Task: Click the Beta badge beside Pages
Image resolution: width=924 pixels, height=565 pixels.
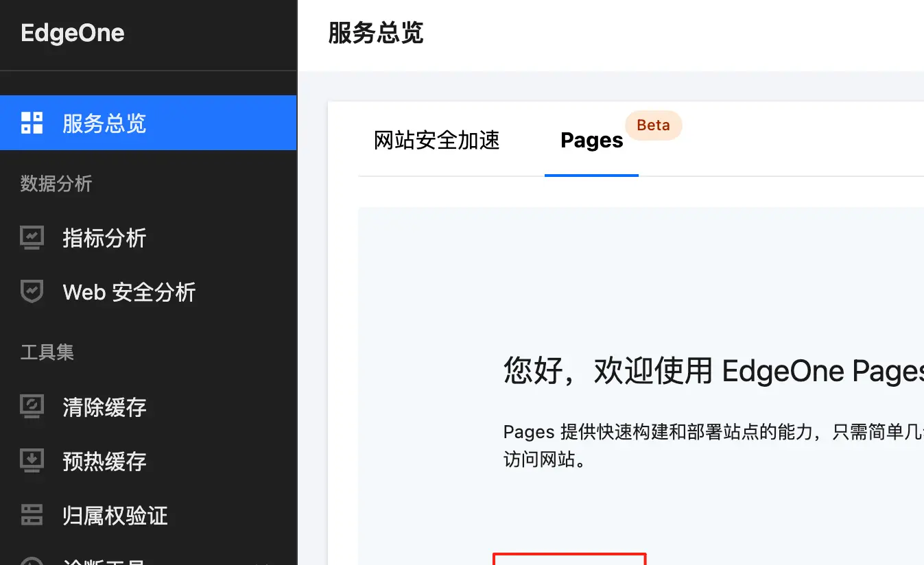Action: [652, 125]
